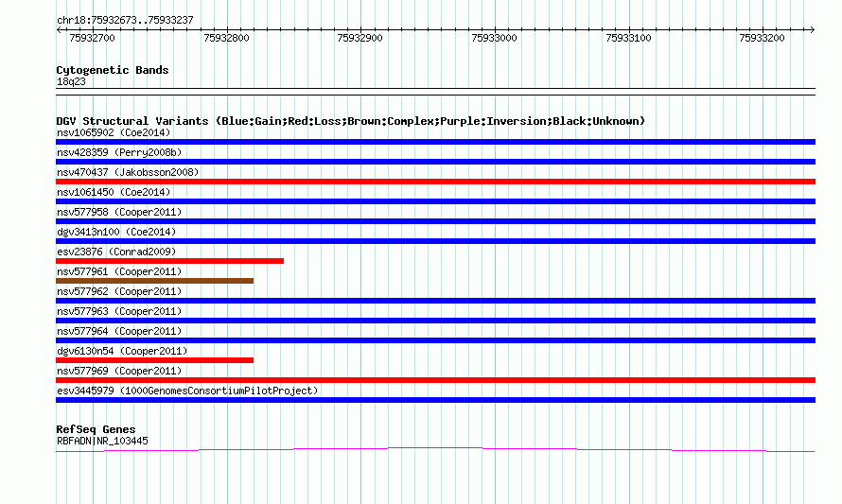Select the dgv3413n100 (Coe2014) gain bar
842x504 pixels.
[x=435, y=241]
